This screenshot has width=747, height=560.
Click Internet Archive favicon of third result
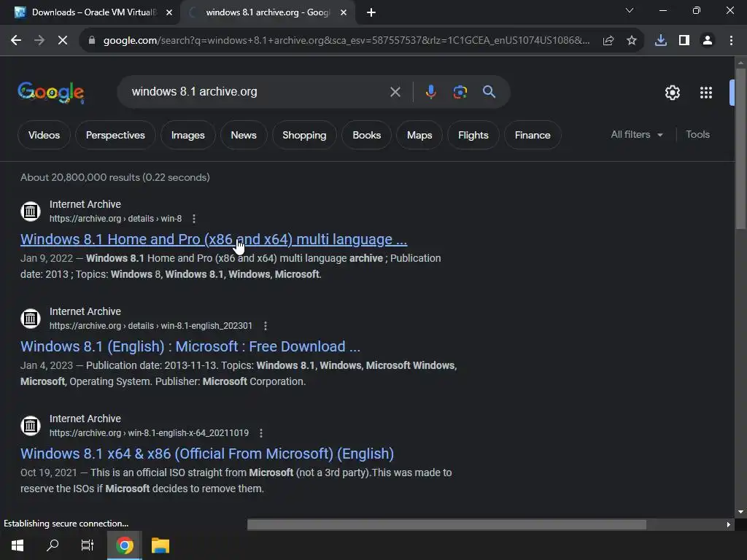point(31,425)
